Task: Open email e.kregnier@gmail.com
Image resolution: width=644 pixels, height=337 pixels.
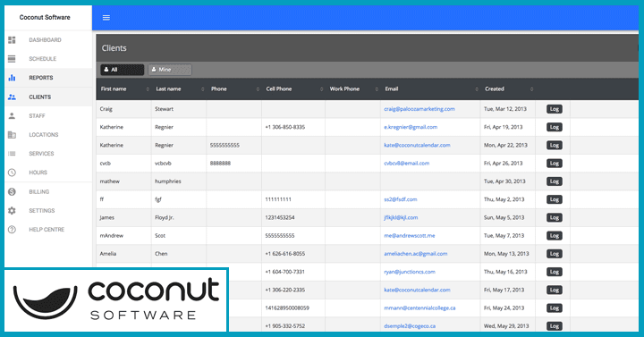Action: click(x=411, y=127)
